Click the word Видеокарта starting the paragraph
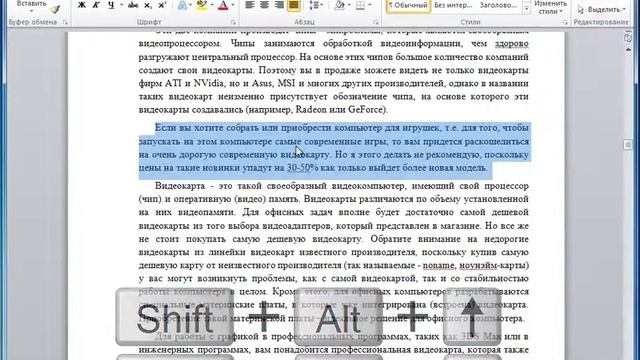 tap(180, 186)
